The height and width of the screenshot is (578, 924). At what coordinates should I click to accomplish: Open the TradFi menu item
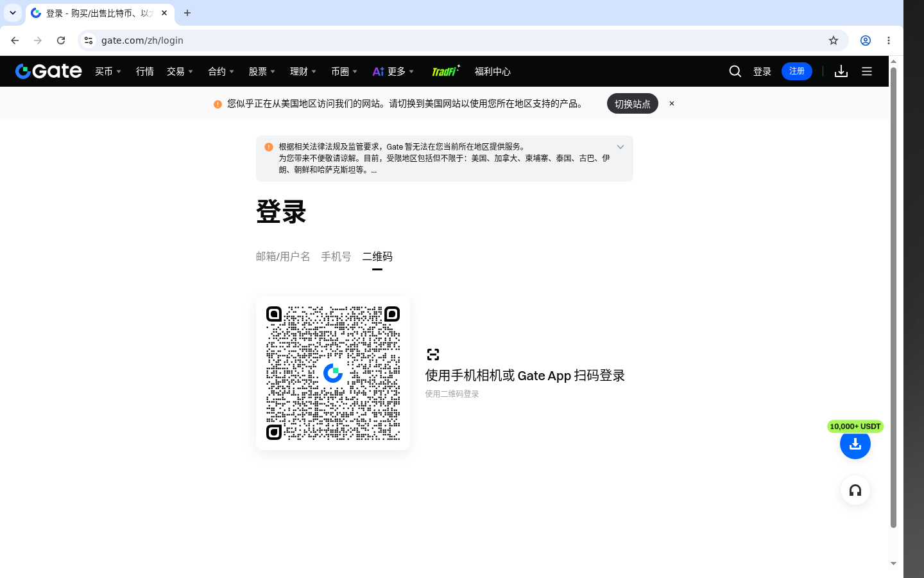(445, 71)
